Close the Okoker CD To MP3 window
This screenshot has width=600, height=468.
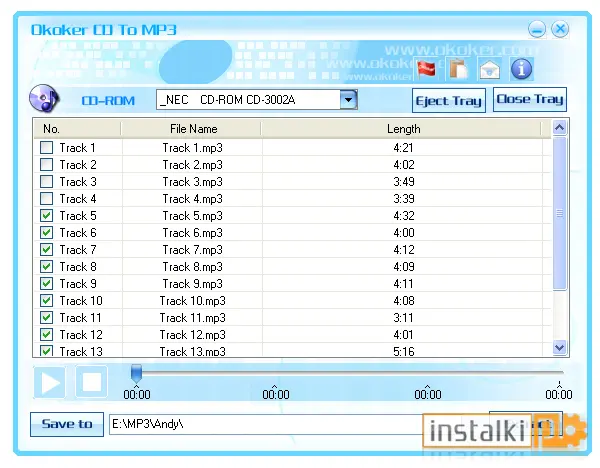560,29
